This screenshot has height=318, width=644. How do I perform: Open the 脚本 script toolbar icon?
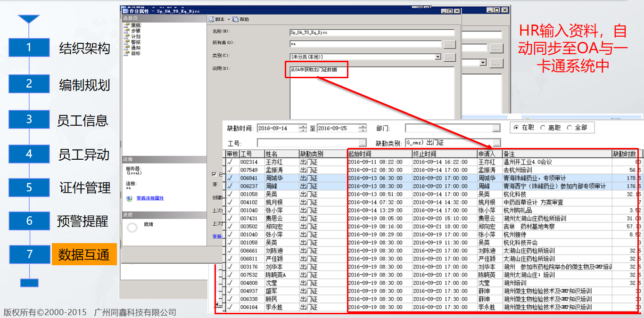pyautogui.click(x=212, y=19)
